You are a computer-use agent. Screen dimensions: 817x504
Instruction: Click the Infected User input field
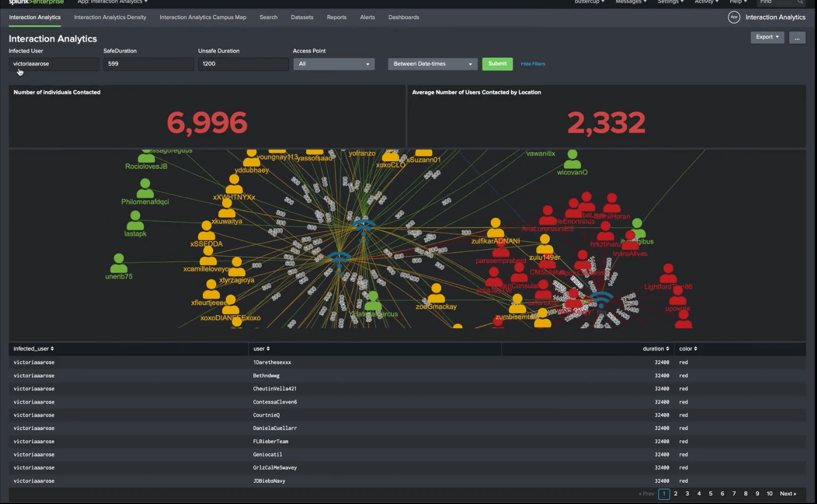54,64
